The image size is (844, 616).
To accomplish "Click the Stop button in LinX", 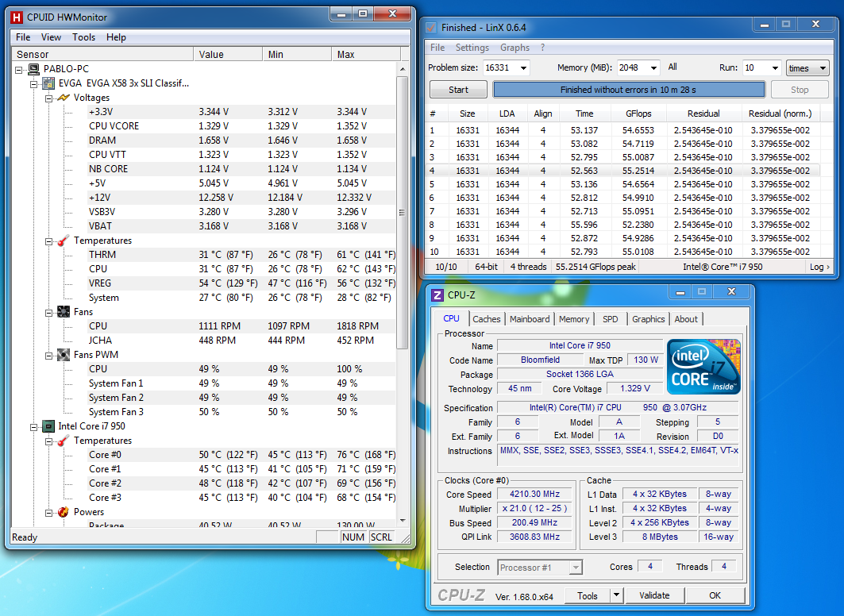I will point(800,90).
